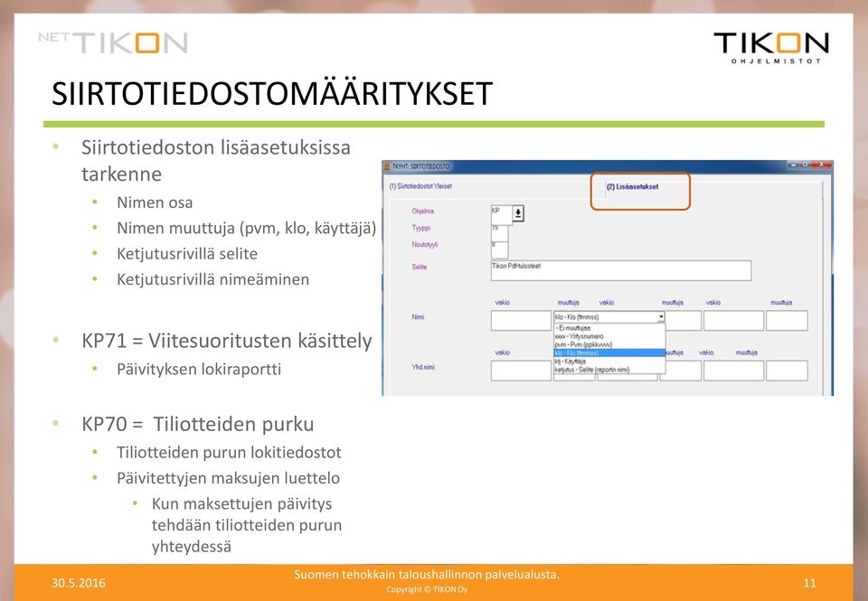Screen dimensions: 868x601
Task: Select the (2) Lisäasetukset tab
Action: point(632,187)
